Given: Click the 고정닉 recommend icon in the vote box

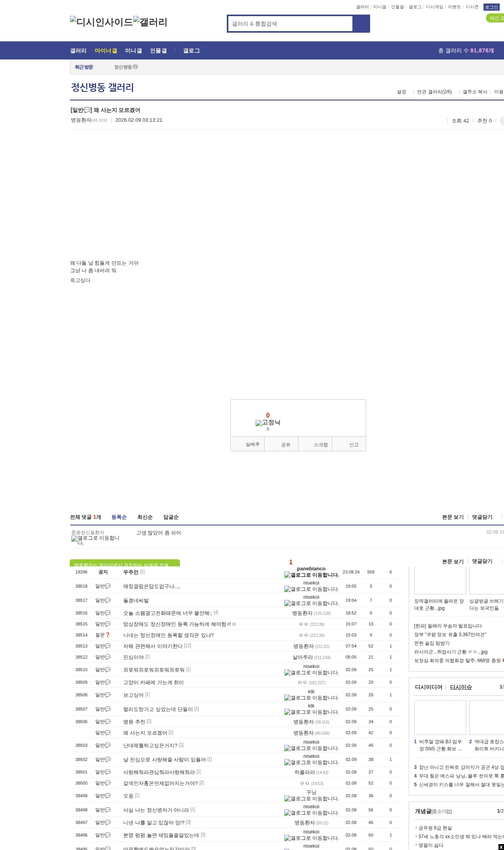Looking at the screenshot, I should 268,423.
